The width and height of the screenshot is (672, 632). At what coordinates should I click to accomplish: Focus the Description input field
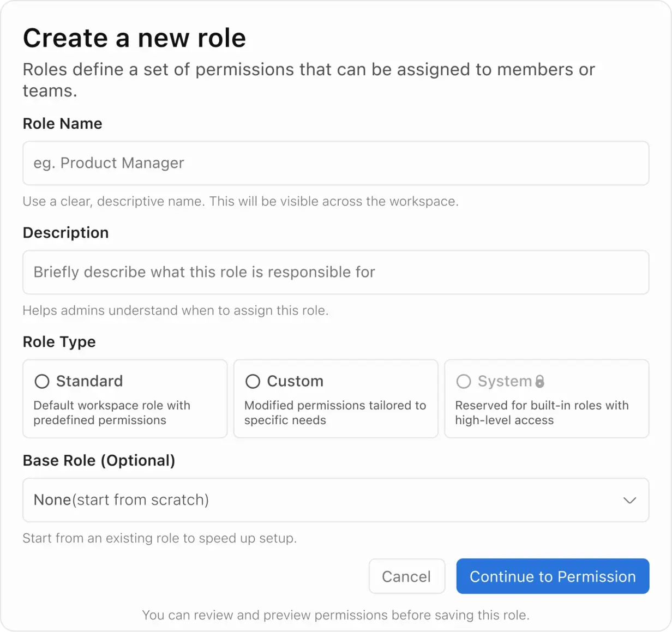point(335,272)
